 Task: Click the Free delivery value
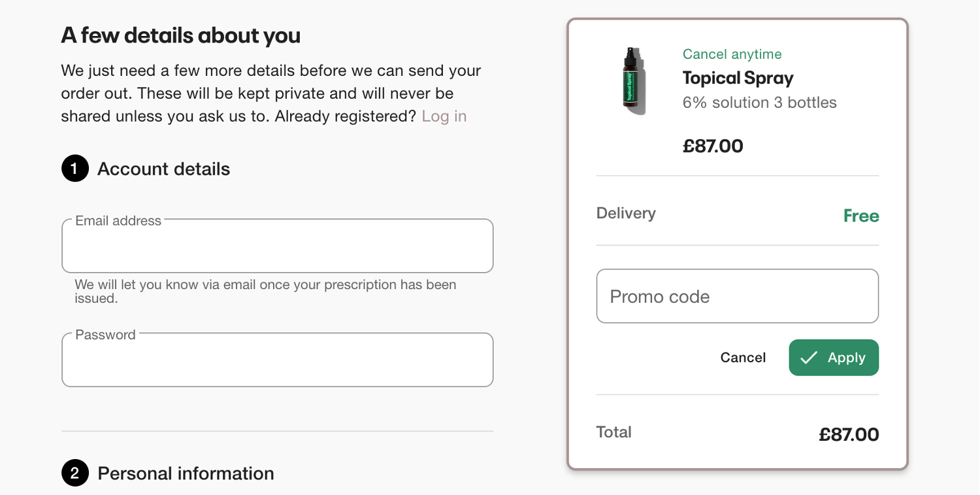(861, 216)
